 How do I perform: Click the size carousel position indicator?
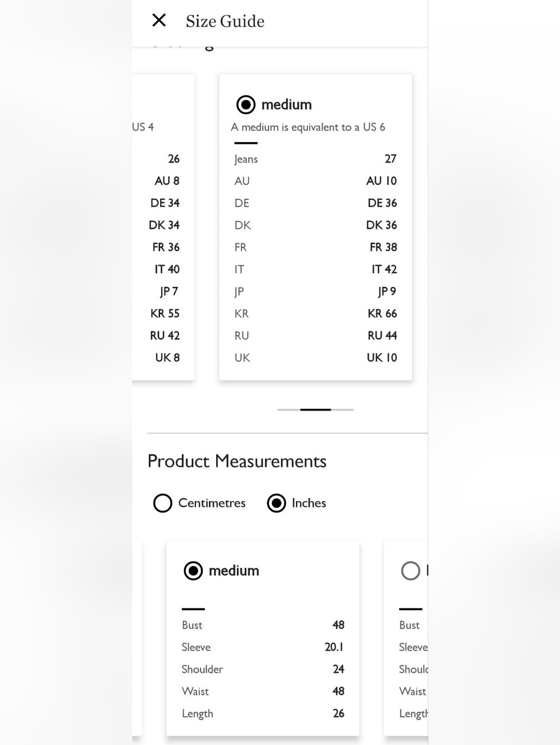(315, 409)
